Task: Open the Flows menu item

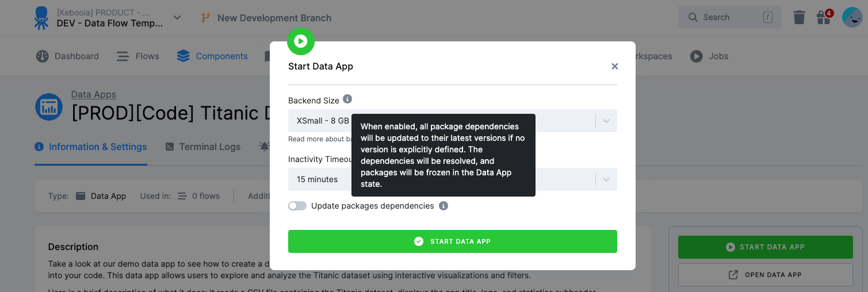Action: click(138, 56)
